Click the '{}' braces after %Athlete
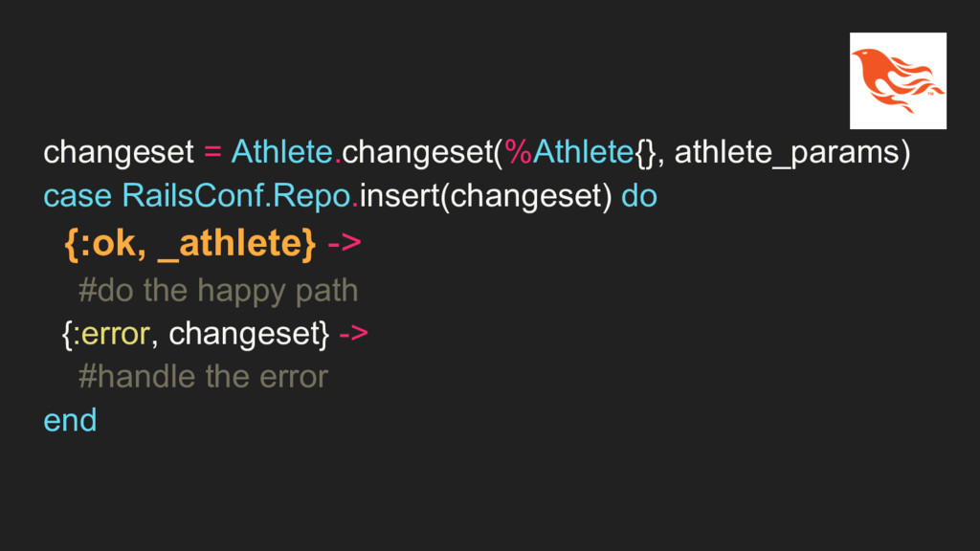This screenshot has width=980, height=551. [646, 153]
